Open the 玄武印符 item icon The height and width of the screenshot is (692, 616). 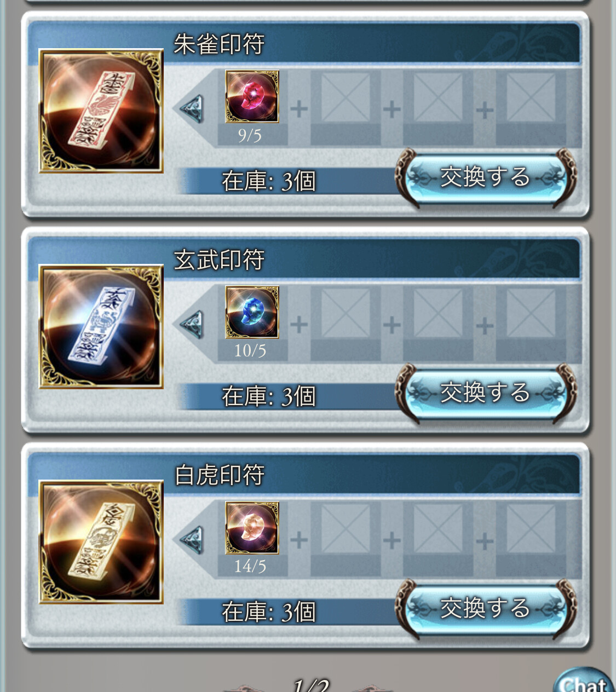coord(101,327)
